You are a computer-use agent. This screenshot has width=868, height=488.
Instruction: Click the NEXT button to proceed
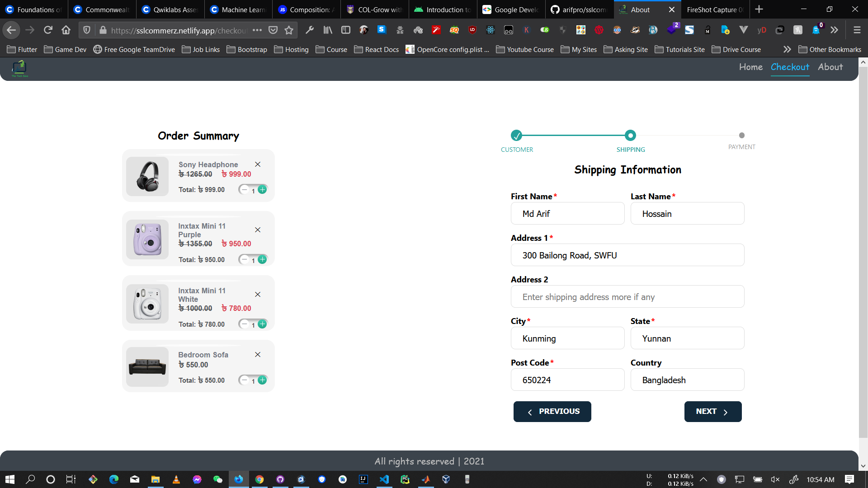(713, 411)
